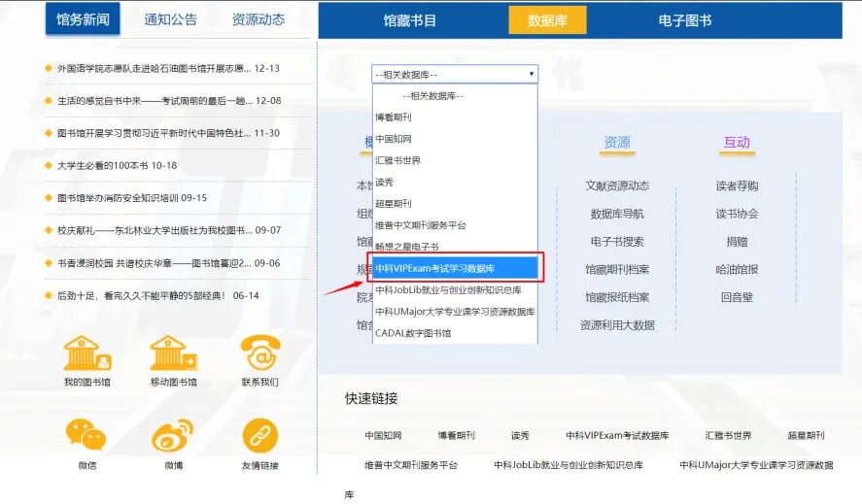Open news item 大学生必看的100本书
Image resolution: width=862 pixels, height=504 pixels.
click(117, 165)
